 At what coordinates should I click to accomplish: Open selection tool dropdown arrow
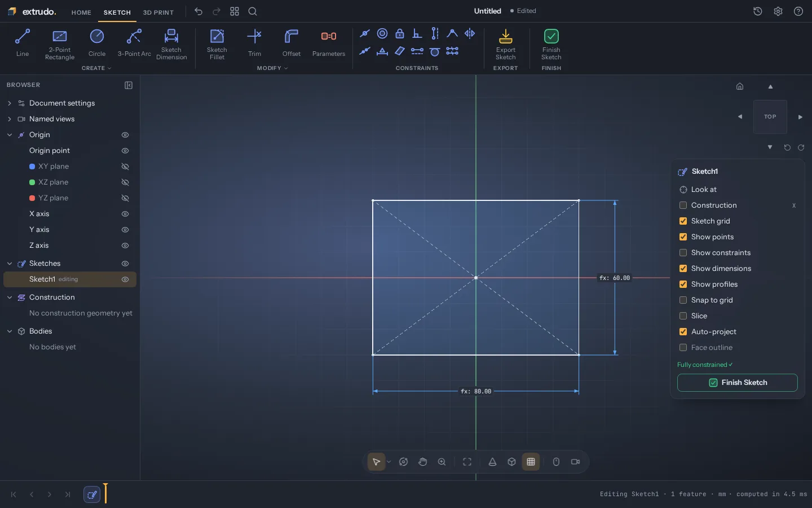(389, 462)
